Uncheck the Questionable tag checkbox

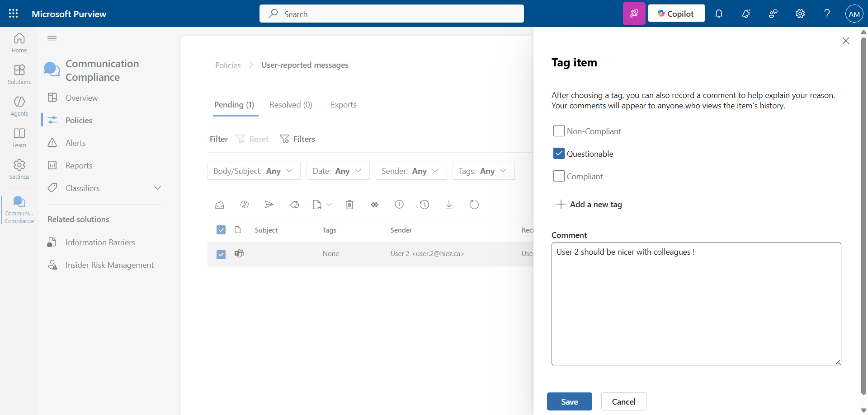point(559,154)
